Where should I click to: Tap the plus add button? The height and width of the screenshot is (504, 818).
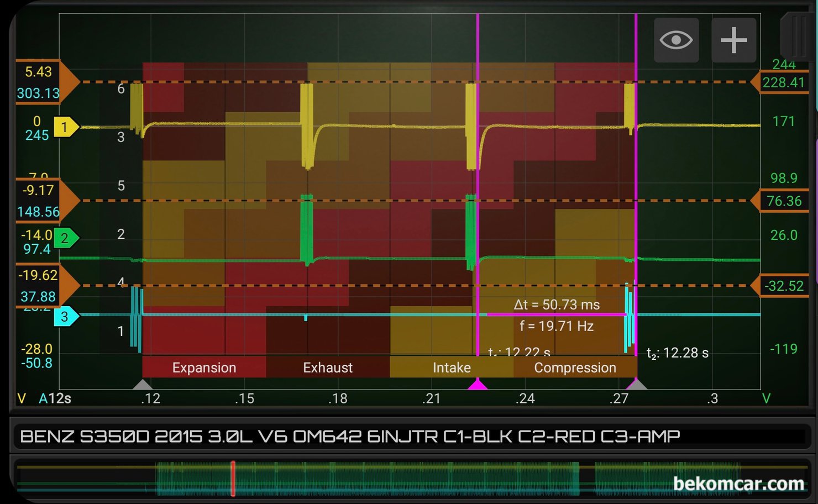point(734,40)
